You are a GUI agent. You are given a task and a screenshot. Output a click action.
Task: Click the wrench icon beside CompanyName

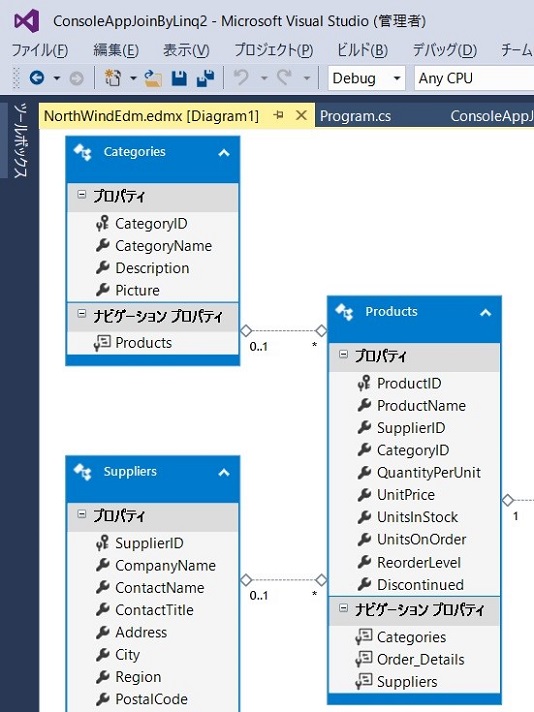tap(102, 565)
